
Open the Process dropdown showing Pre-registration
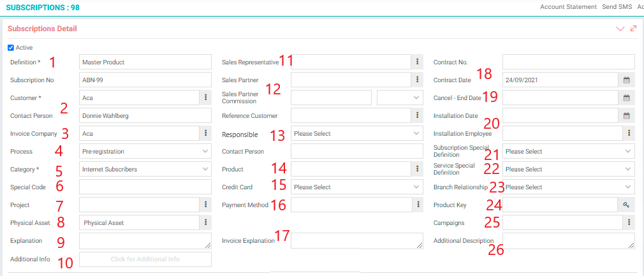145,152
